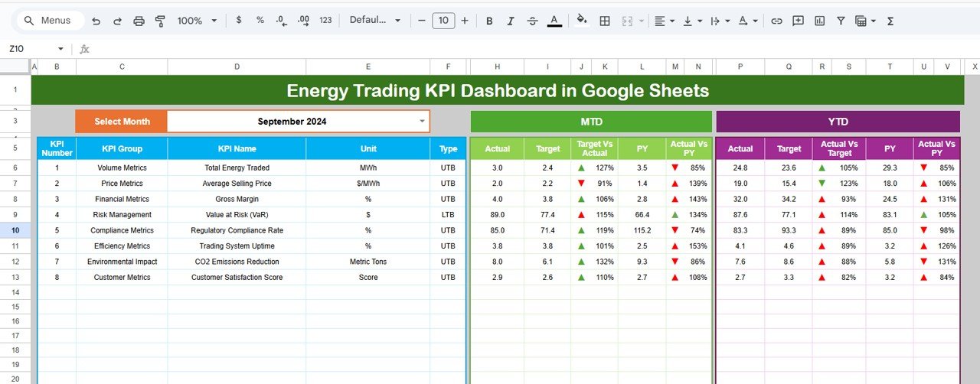Viewport: 980px width, 384px height.
Task: Click the Undo icon
Action: [96, 21]
